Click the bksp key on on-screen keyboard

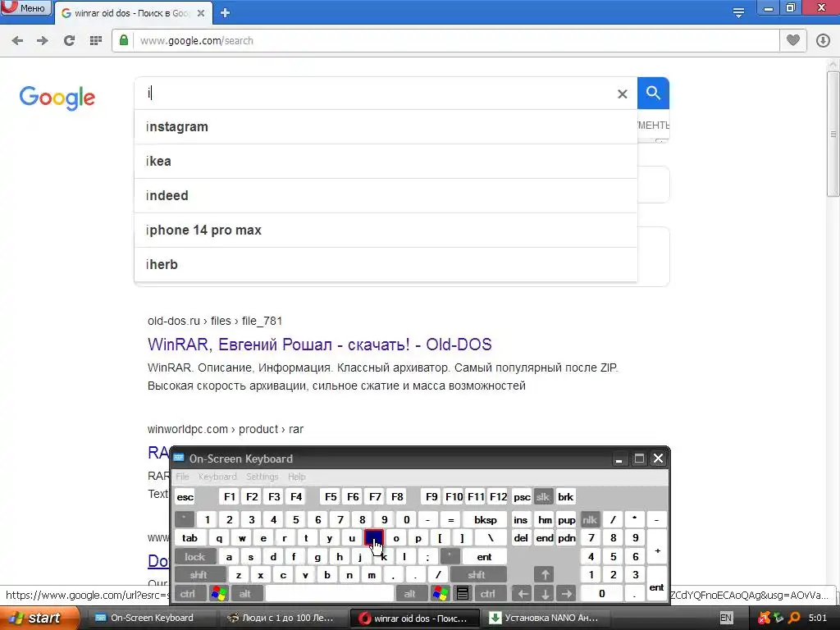coord(486,519)
